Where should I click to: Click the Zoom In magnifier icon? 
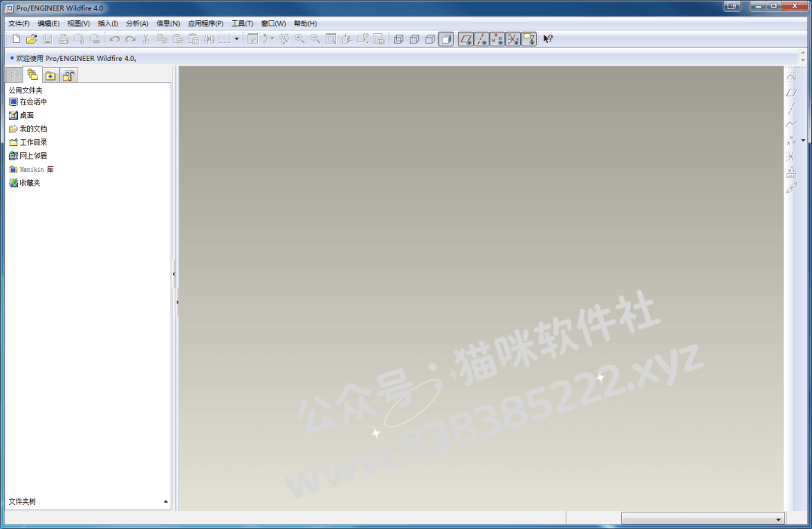tap(300, 39)
